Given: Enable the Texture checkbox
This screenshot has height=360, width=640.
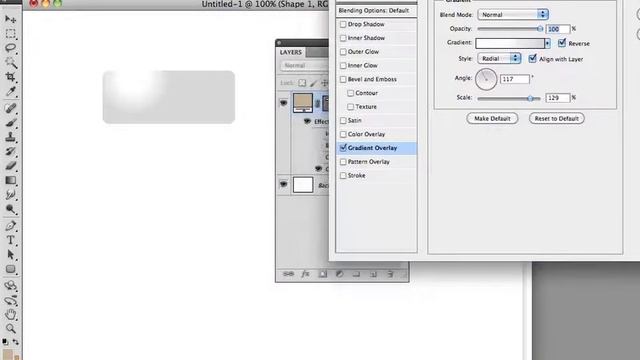Looking at the screenshot, I should pos(350,107).
